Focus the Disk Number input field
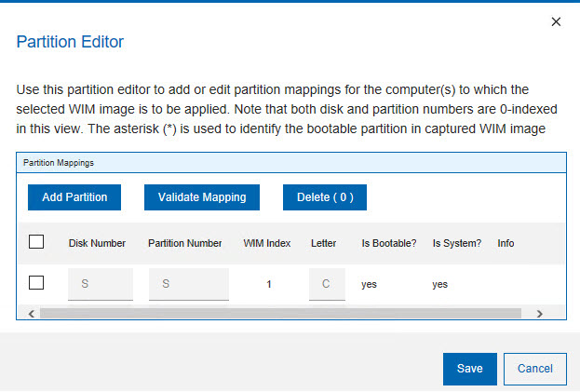The width and height of the screenshot is (580, 392). tap(101, 283)
